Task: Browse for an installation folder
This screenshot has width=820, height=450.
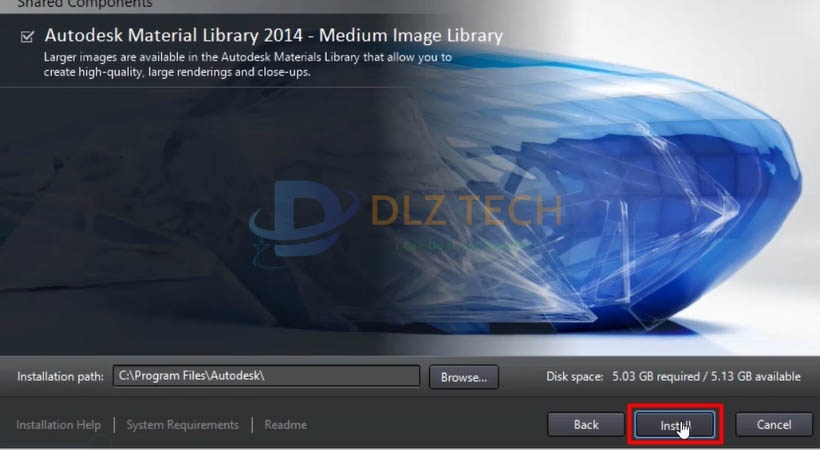Action: (464, 377)
